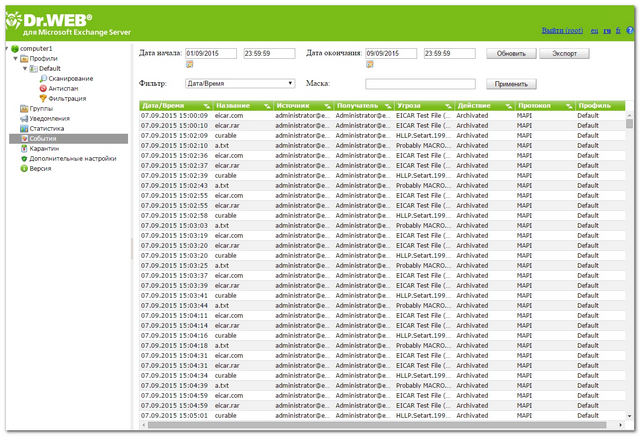Click the Группы icon
Image resolution: width=640 pixels, height=436 pixels.
tap(24, 109)
